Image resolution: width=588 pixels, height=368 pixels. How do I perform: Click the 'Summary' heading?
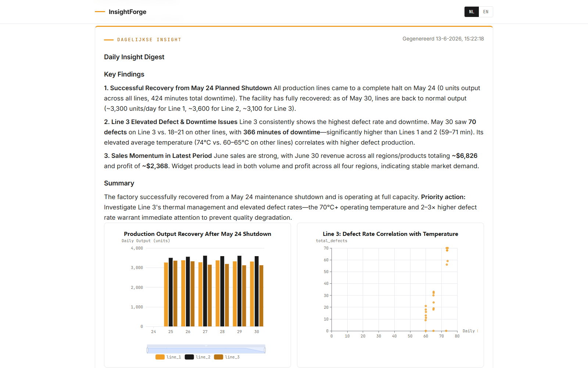pos(119,183)
